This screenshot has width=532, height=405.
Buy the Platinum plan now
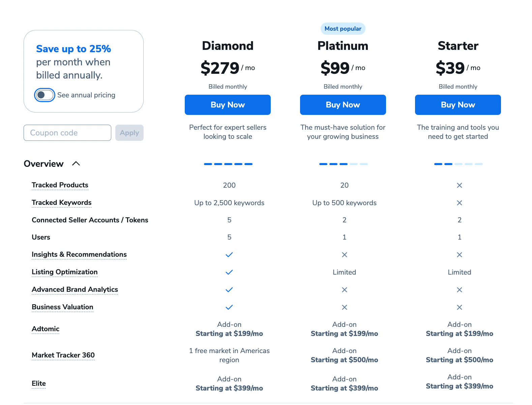(343, 105)
